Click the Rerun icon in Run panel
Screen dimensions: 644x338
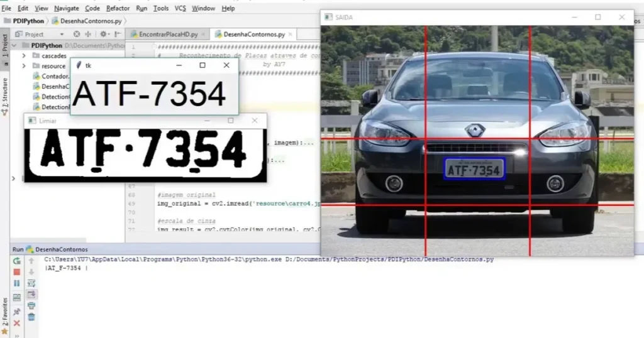click(17, 260)
